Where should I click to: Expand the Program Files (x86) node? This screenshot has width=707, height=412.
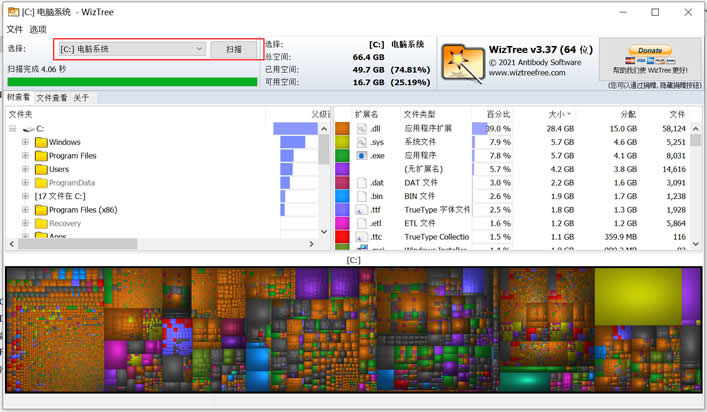click(x=25, y=210)
